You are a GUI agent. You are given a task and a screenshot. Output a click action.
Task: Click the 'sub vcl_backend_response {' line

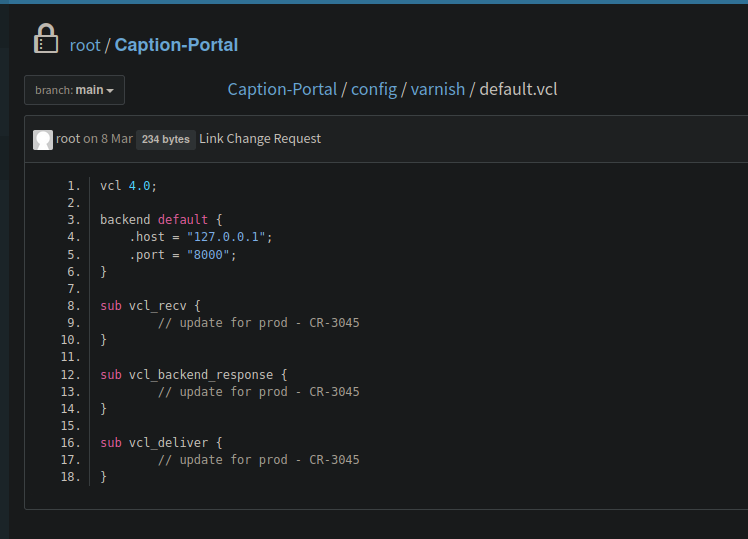(194, 375)
